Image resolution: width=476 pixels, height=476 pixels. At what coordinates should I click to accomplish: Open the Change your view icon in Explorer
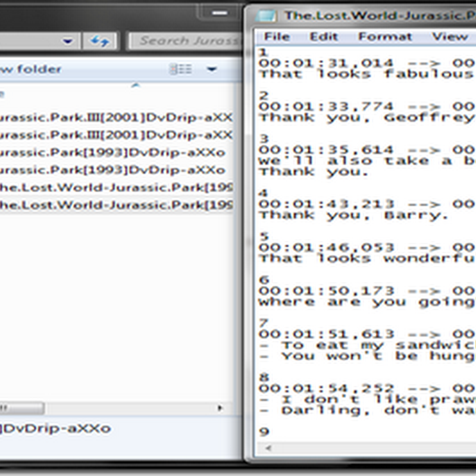(180, 69)
